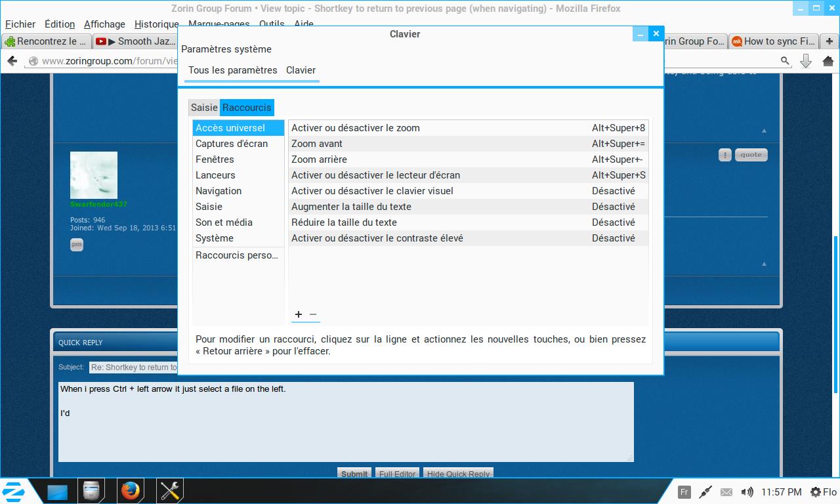The height and width of the screenshot is (504, 840).
Task: Open the Historique menu
Action: tap(156, 24)
